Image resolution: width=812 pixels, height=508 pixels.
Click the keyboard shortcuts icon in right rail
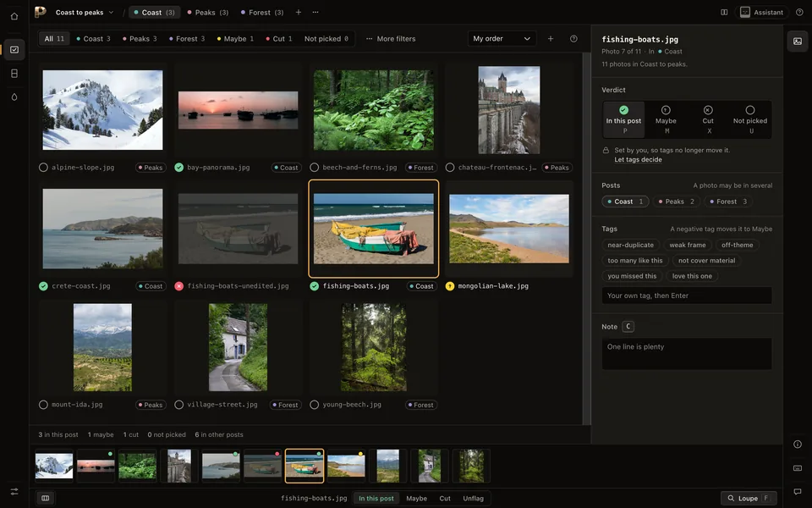point(798,468)
